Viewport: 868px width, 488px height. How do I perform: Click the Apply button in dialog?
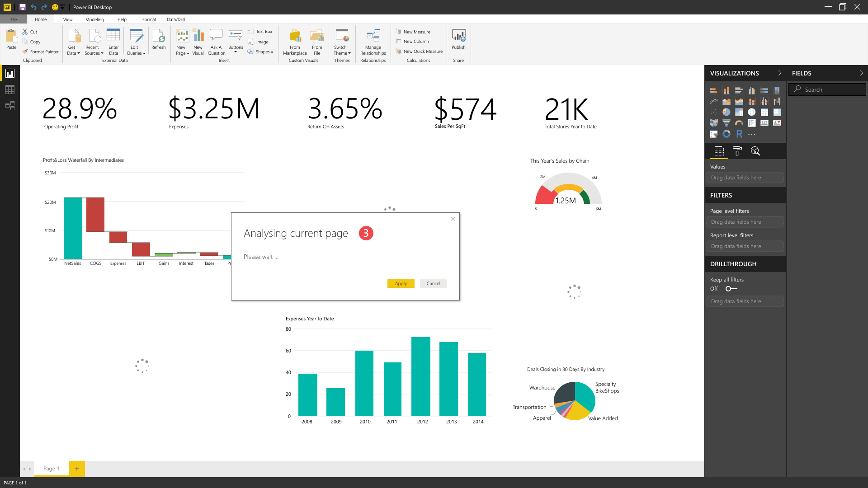(401, 283)
